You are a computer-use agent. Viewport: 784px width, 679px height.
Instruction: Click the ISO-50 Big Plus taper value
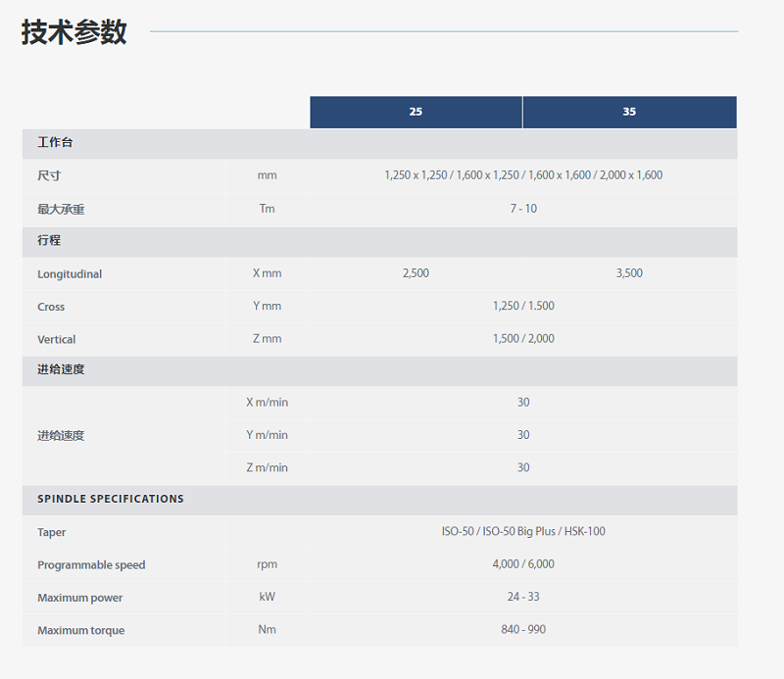tap(522, 532)
